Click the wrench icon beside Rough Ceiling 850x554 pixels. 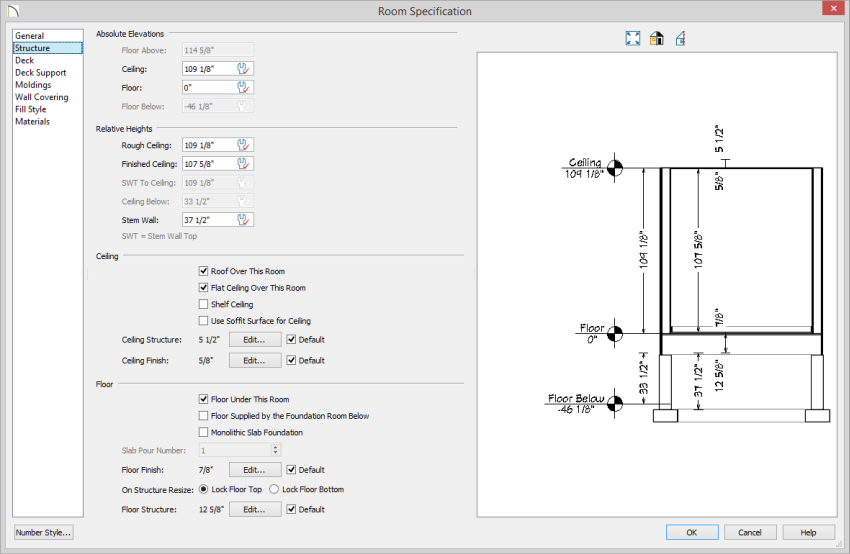tap(243, 145)
